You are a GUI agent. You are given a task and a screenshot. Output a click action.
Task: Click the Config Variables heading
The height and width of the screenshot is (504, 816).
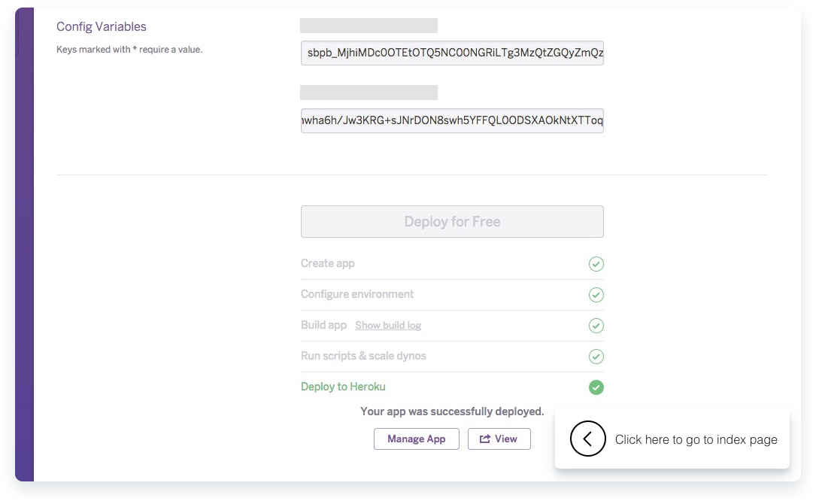[102, 26]
